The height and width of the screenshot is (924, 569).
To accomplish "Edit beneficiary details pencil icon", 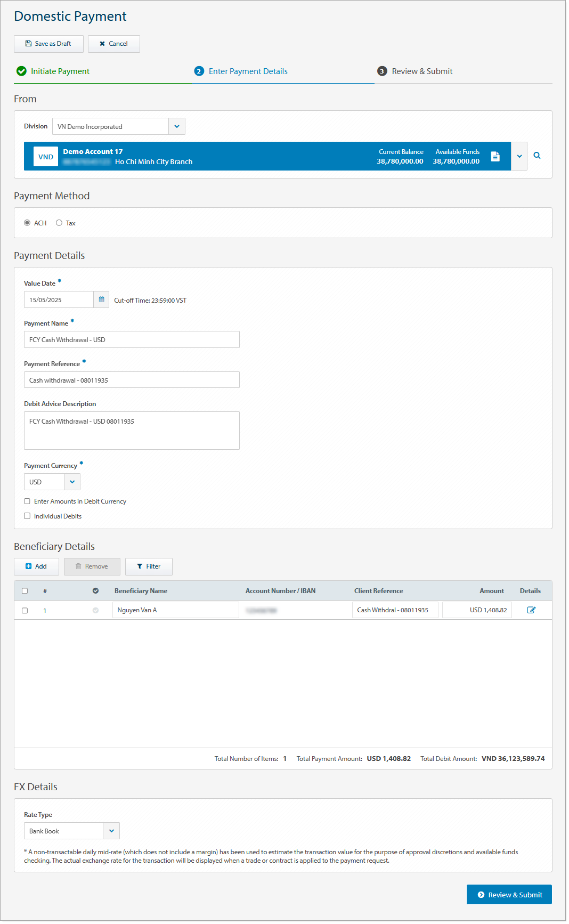I will coord(531,610).
